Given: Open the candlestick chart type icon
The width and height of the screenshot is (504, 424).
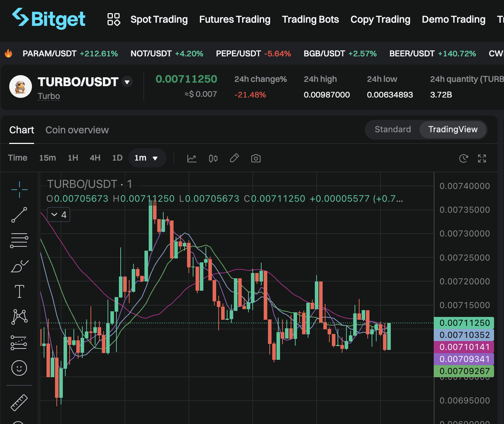Looking at the screenshot, I should (213, 158).
